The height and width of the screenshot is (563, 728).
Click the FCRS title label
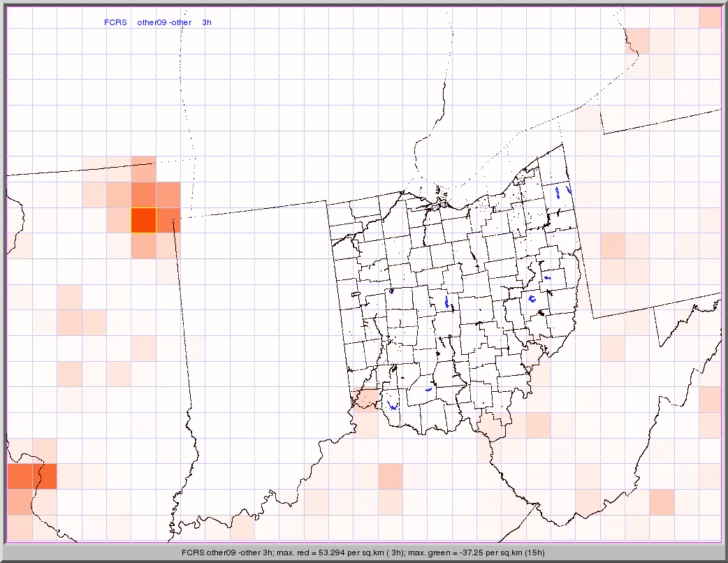(115, 22)
